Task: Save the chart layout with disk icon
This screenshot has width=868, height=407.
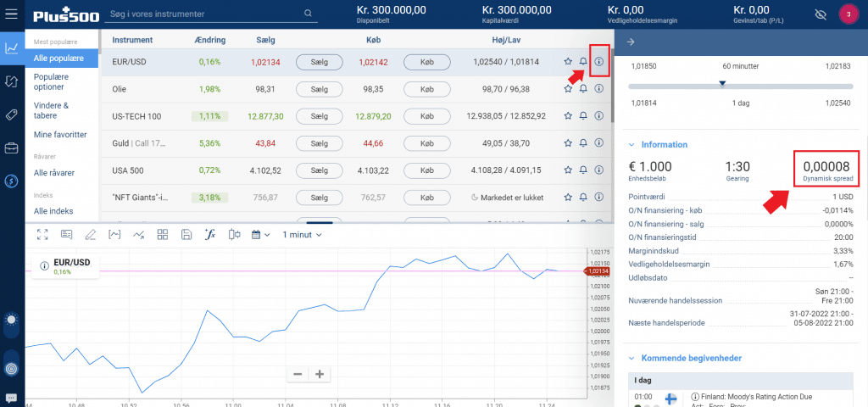Action: 187,234
